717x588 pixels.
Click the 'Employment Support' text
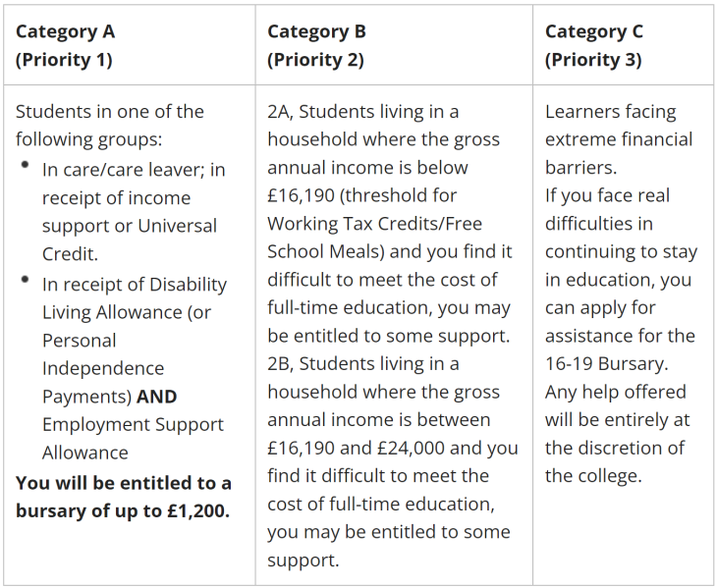point(133,425)
